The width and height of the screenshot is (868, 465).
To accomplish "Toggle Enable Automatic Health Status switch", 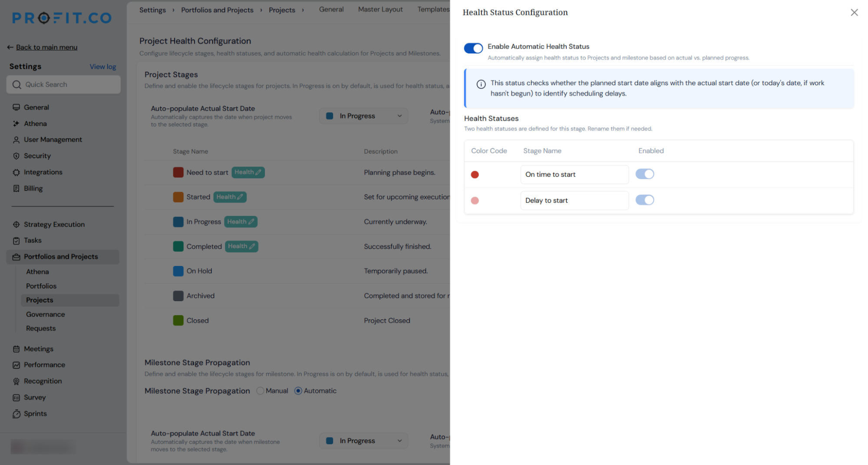I will [473, 48].
